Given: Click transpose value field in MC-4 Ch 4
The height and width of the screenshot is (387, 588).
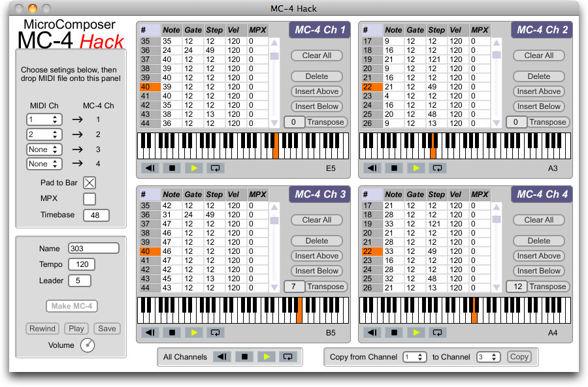Looking at the screenshot, I should pos(517,286).
